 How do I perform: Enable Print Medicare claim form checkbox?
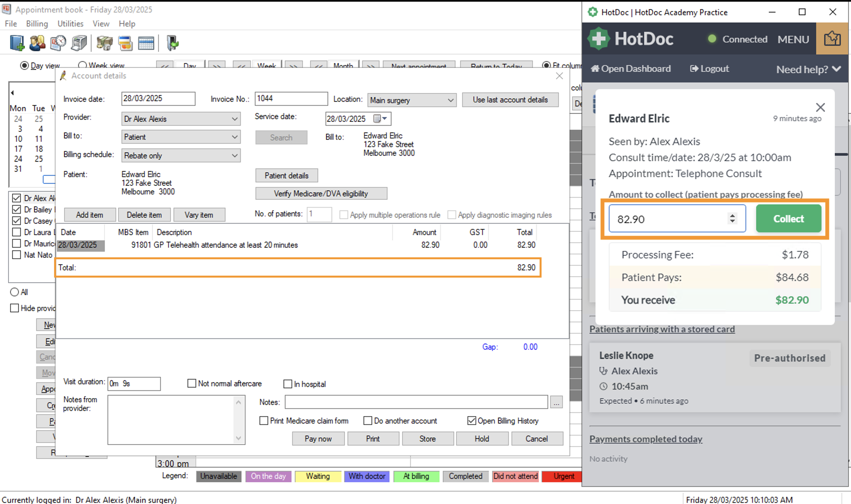[264, 420]
